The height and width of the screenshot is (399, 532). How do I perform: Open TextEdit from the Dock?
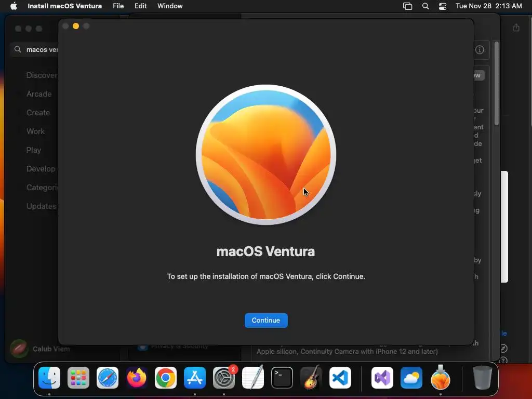[x=253, y=378]
